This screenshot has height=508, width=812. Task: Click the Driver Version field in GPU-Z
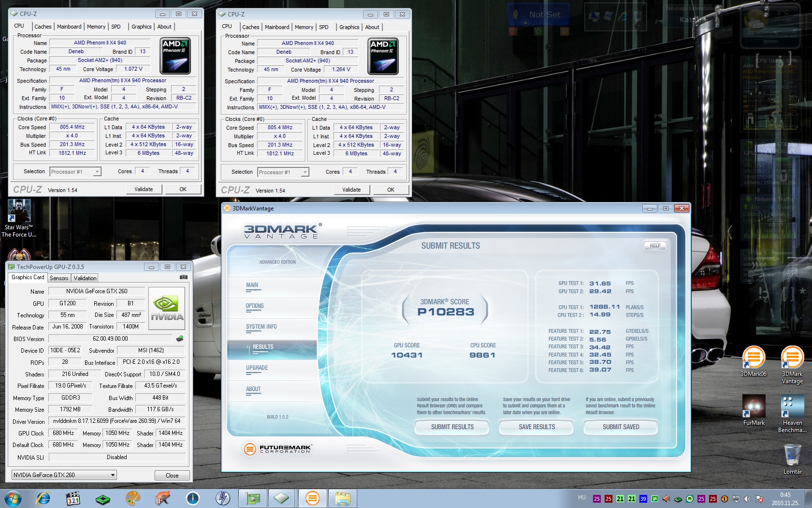[x=117, y=421]
